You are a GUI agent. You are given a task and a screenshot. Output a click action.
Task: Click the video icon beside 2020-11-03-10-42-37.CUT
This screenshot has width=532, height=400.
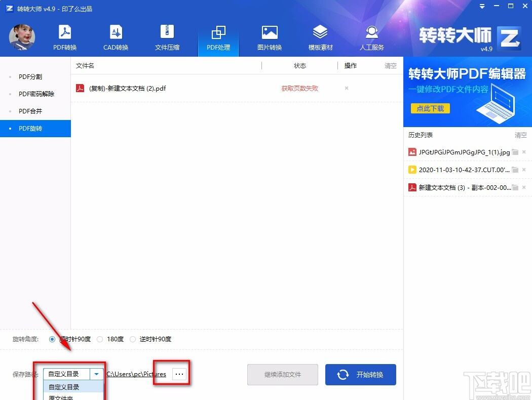point(412,170)
